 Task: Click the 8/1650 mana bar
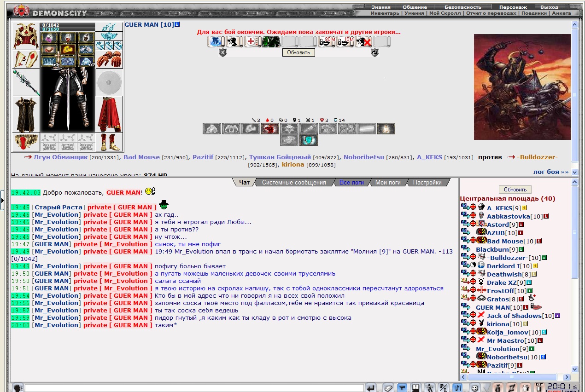point(68,29)
